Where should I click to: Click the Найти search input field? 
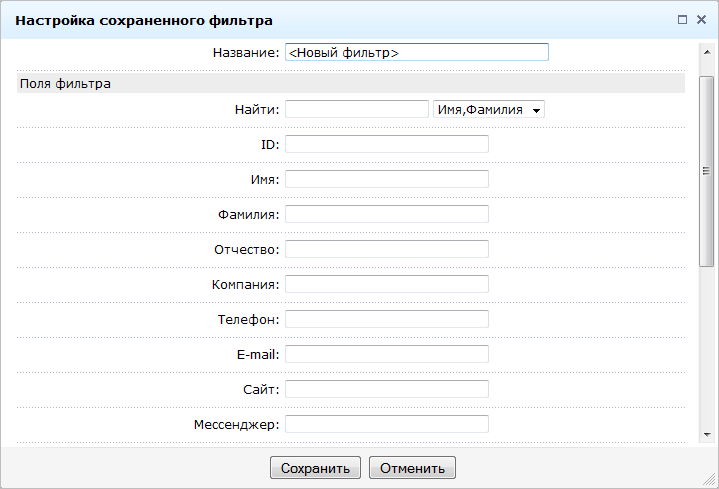tap(356, 109)
